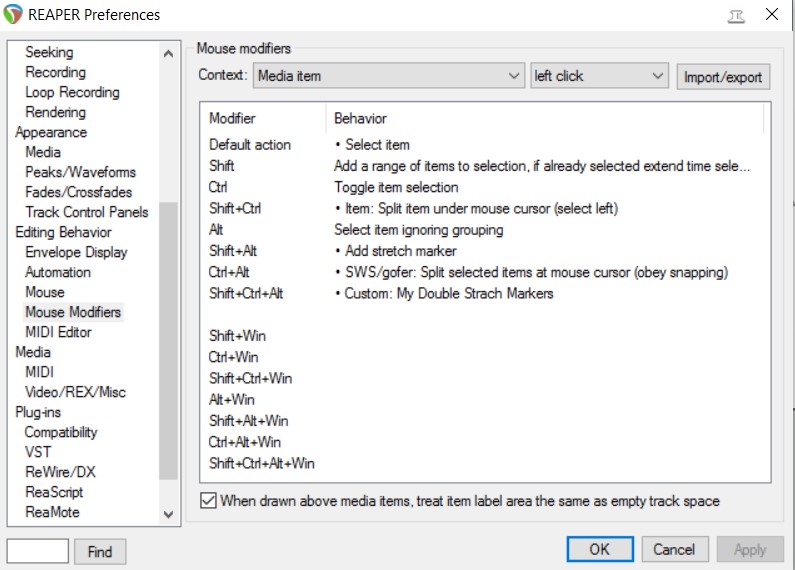
Task: Open the MIDI Editor preferences page
Action: coord(58,332)
